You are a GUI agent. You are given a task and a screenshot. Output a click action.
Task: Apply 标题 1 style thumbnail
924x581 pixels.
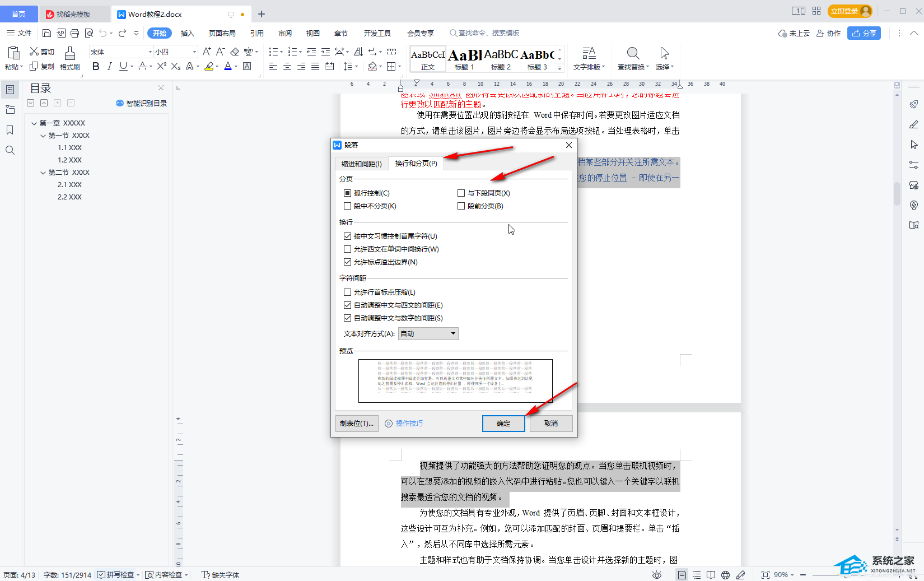pos(464,59)
